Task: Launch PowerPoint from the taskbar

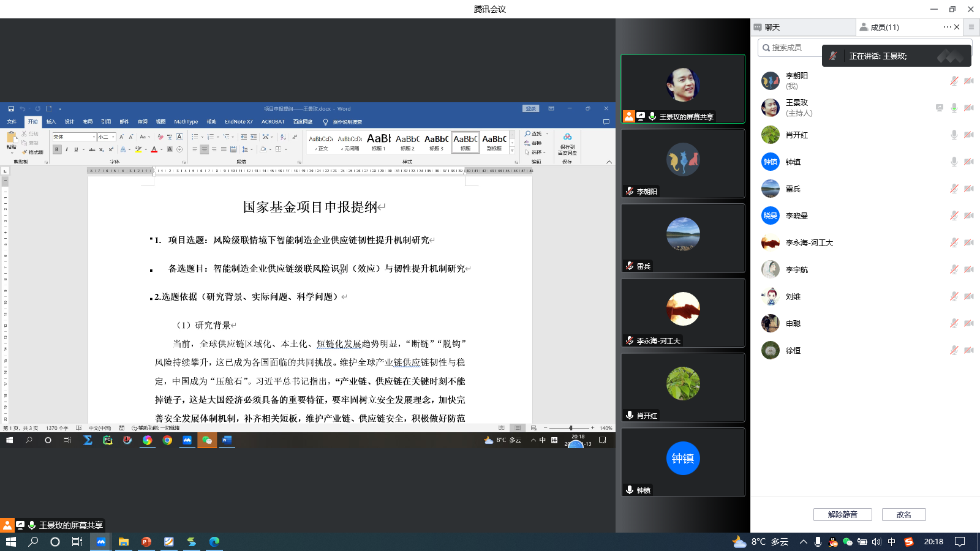Action: pyautogui.click(x=146, y=542)
